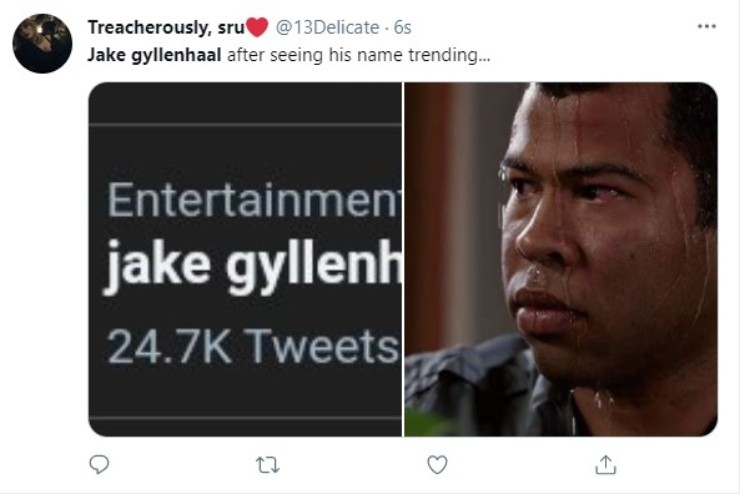The image size is (740, 494).
Task: Click the red heart emoji in display name
Action: [257, 27]
